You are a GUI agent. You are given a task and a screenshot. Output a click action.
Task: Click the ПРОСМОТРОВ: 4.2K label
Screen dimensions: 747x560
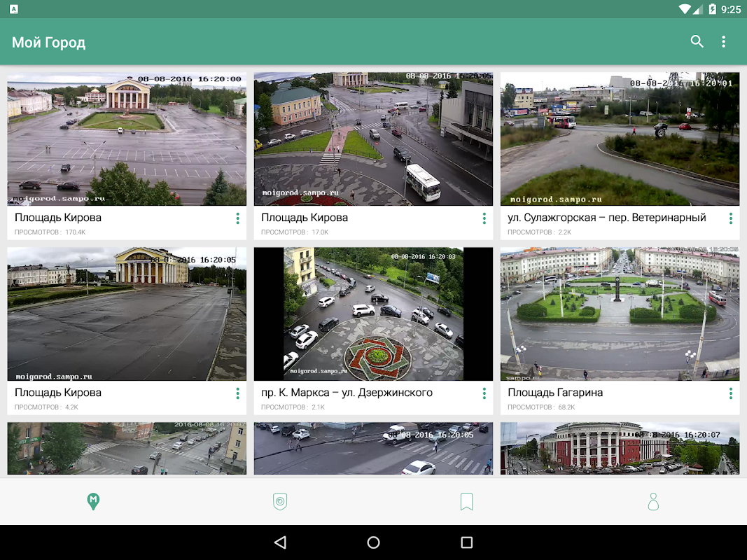click(x=46, y=407)
